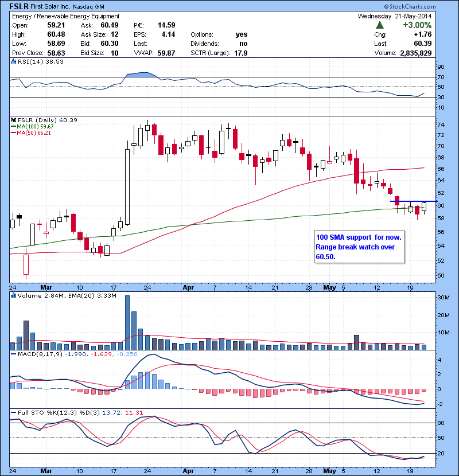Image resolution: width=459 pixels, height=476 pixels.
Task: Click the P/E ratio 14.59
Action: 166,25
